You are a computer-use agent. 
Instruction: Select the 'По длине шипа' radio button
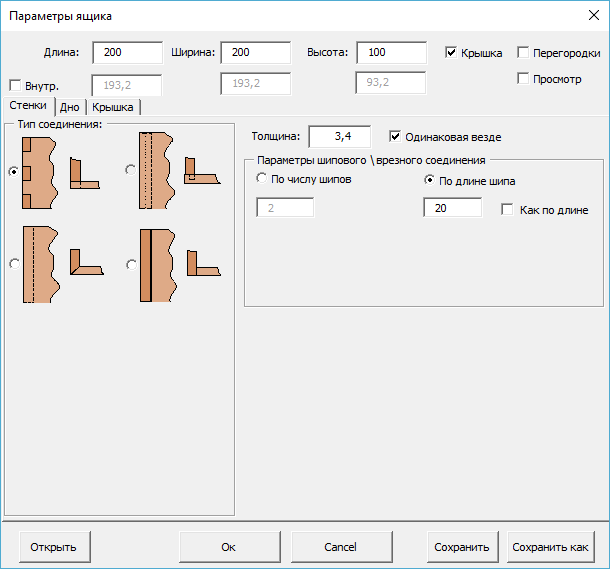430,181
